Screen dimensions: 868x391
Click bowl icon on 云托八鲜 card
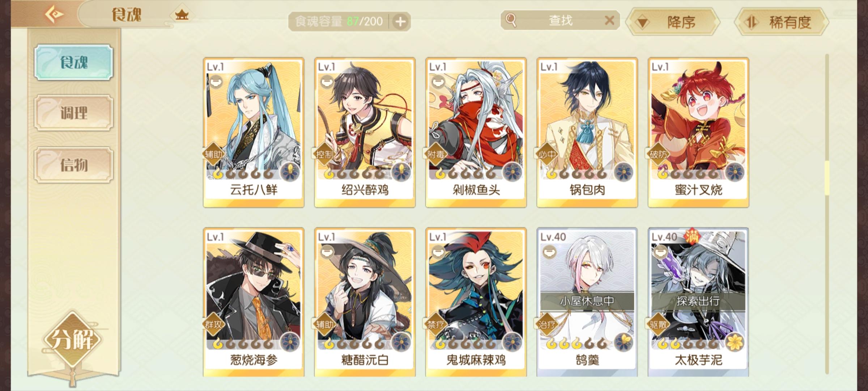click(216, 82)
